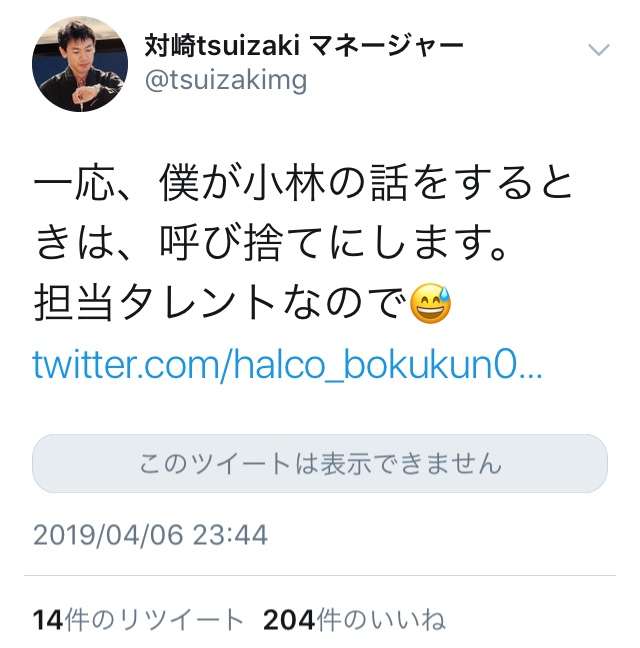Tap the word マネージャー in the name

tap(386, 45)
